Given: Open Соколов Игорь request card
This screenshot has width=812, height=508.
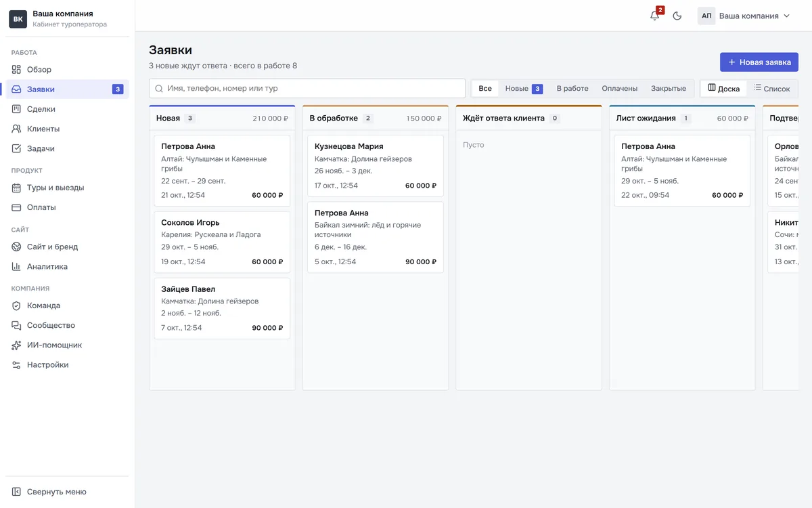Looking at the screenshot, I should pyautogui.click(x=222, y=242).
